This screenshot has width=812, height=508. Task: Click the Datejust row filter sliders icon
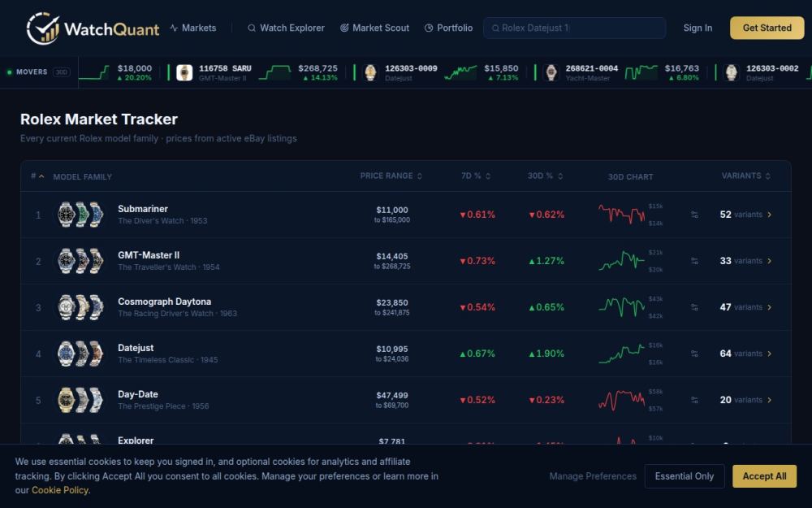tap(694, 354)
